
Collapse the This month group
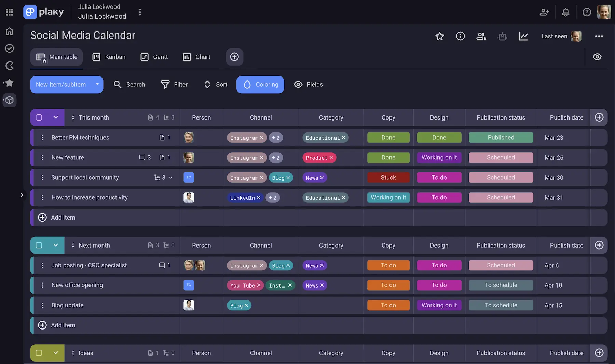[56, 117]
